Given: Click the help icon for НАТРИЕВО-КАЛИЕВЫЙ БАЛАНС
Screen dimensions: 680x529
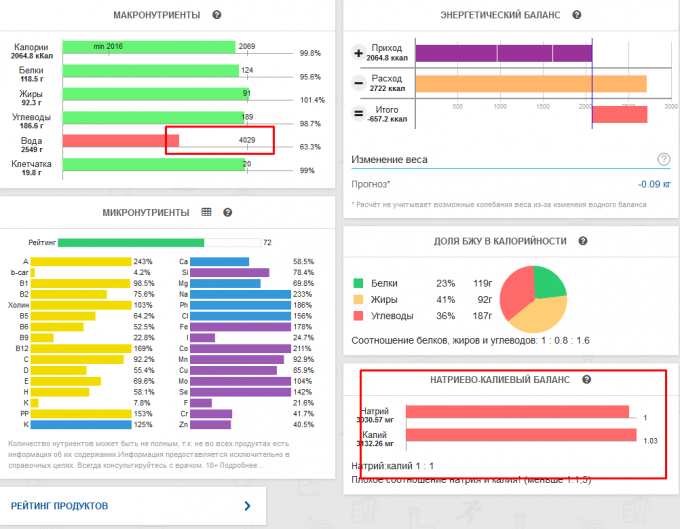Looking at the screenshot, I should (x=587, y=380).
